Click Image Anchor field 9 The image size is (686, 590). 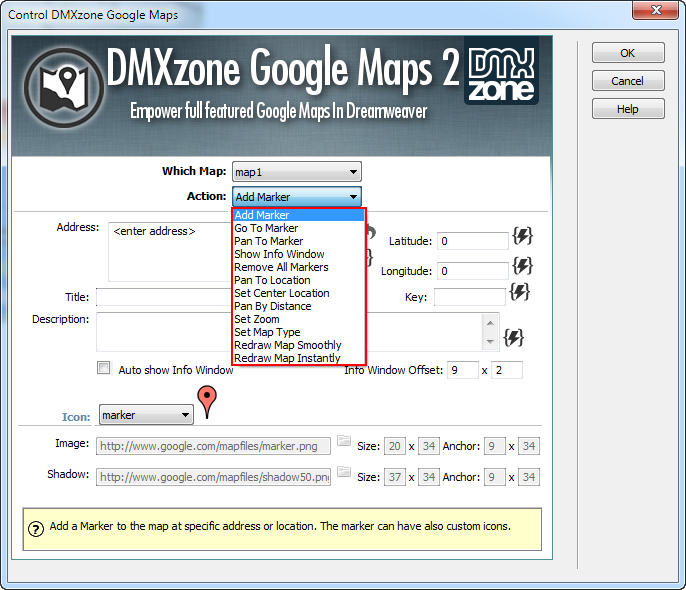(x=494, y=446)
